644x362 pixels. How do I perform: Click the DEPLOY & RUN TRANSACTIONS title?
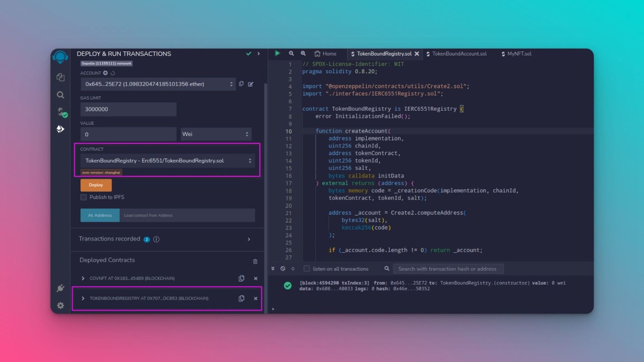tap(124, 54)
